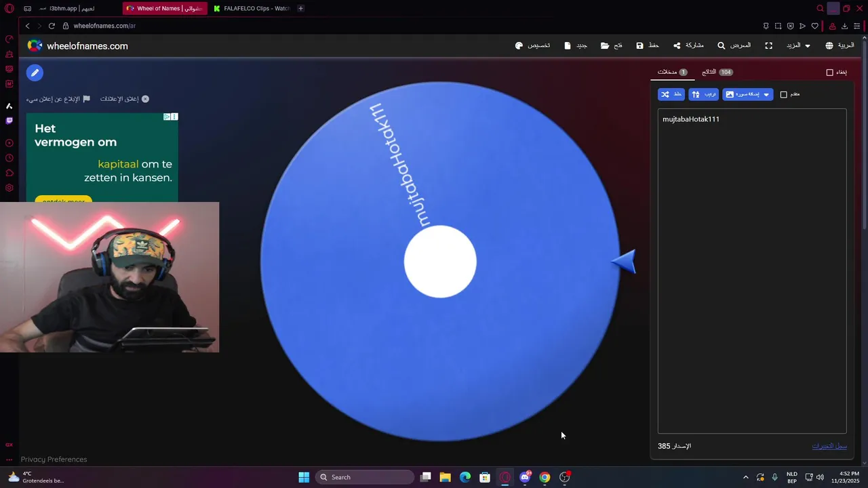The image size is (868, 488).
Task: Open the add image (إضافة صورة) dropdown
Action: 747,94
